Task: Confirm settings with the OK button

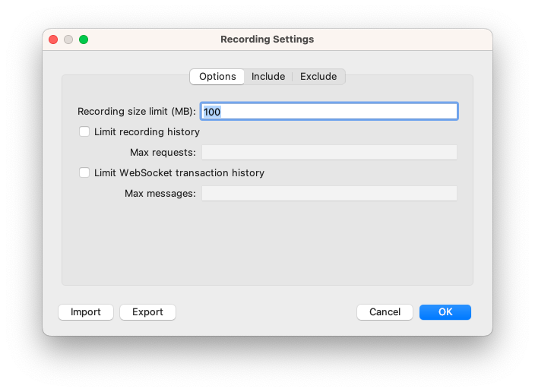Action: pyautogui.click(x=445, y=312)
